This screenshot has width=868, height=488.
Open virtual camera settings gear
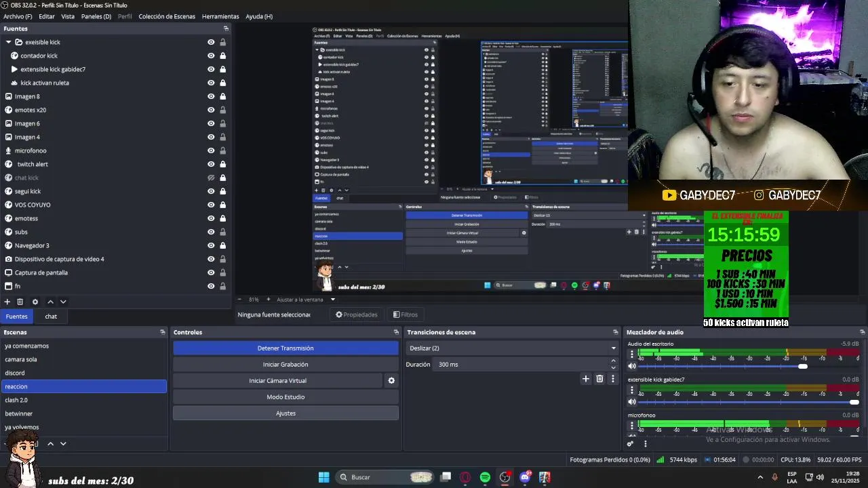[391, 381]
